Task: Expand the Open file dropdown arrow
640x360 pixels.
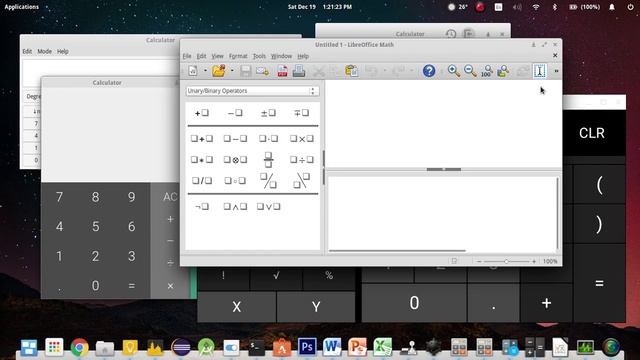Action: (231, 71)
